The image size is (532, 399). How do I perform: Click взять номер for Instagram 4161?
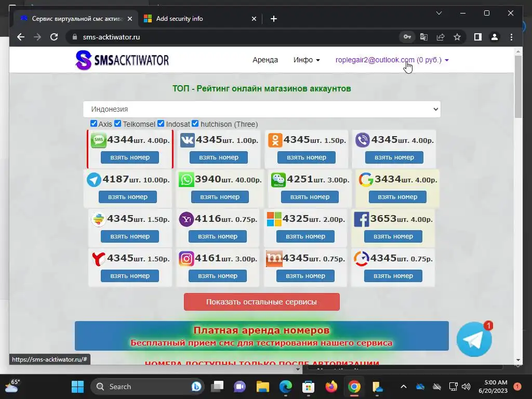click(218, 276)
